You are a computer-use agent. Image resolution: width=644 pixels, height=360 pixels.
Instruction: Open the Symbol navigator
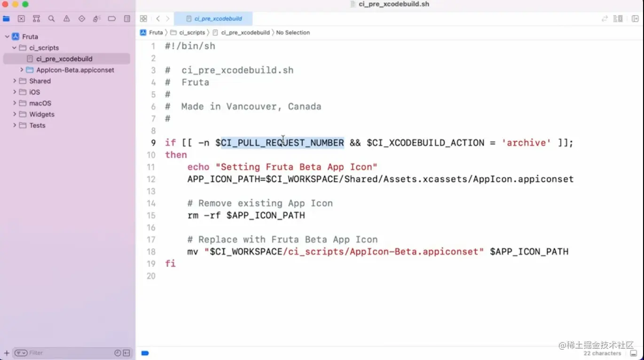point(36,19)
